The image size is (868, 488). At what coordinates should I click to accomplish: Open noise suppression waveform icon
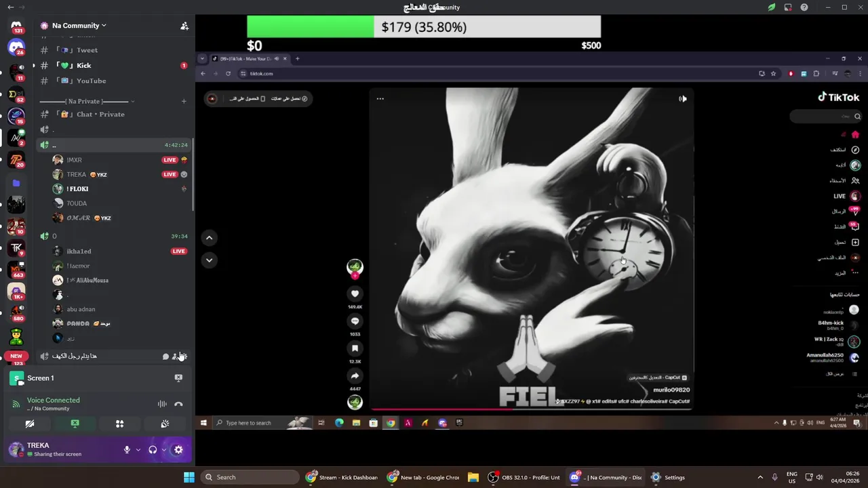[162, 404]
